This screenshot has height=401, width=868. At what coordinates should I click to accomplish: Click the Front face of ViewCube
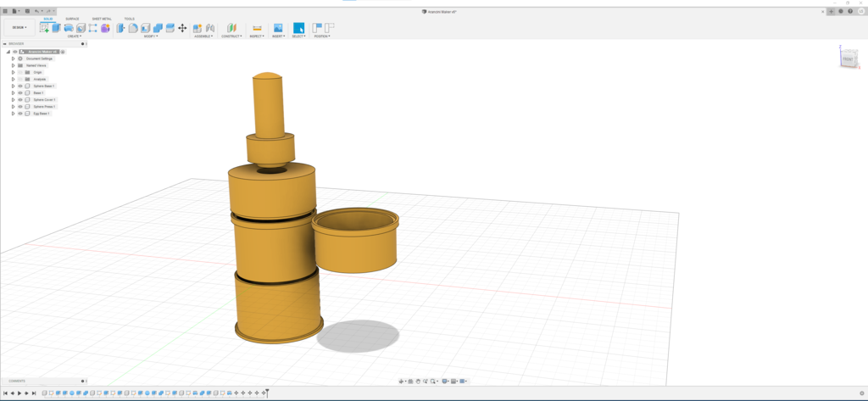(848, 58)
